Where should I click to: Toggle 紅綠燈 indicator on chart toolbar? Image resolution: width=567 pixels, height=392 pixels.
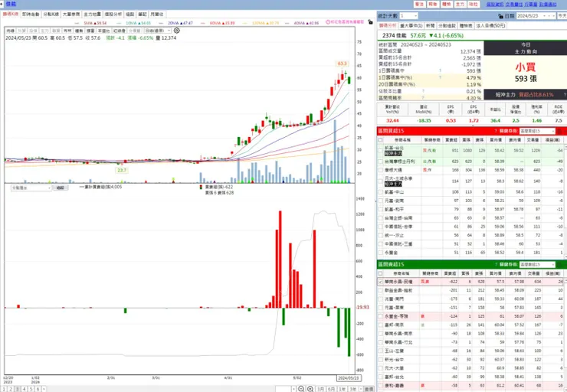click(119, 31)
